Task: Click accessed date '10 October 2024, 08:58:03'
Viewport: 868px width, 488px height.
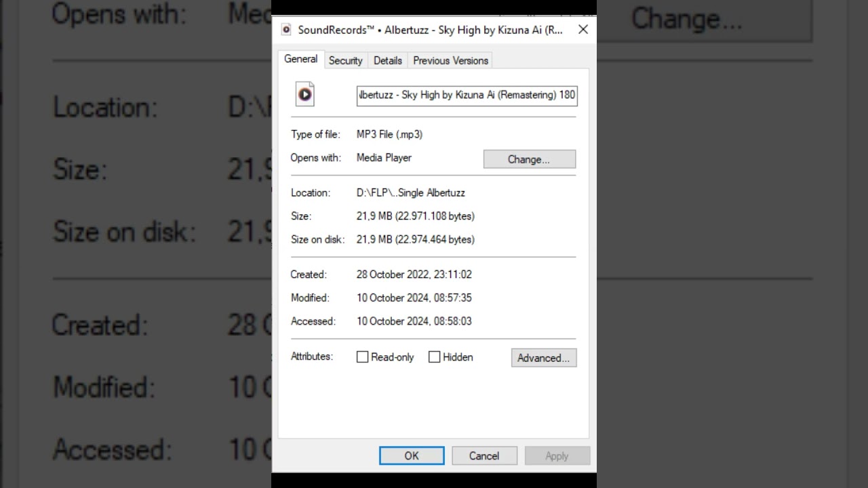Action: (414, 321)
